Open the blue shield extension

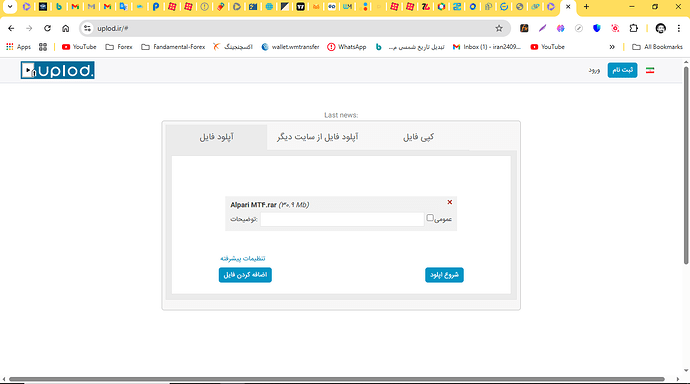click(x=597, y=28)
